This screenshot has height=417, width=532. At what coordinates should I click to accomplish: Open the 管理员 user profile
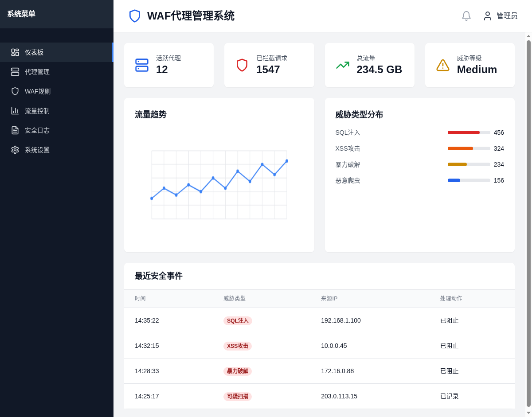(500, 16)
